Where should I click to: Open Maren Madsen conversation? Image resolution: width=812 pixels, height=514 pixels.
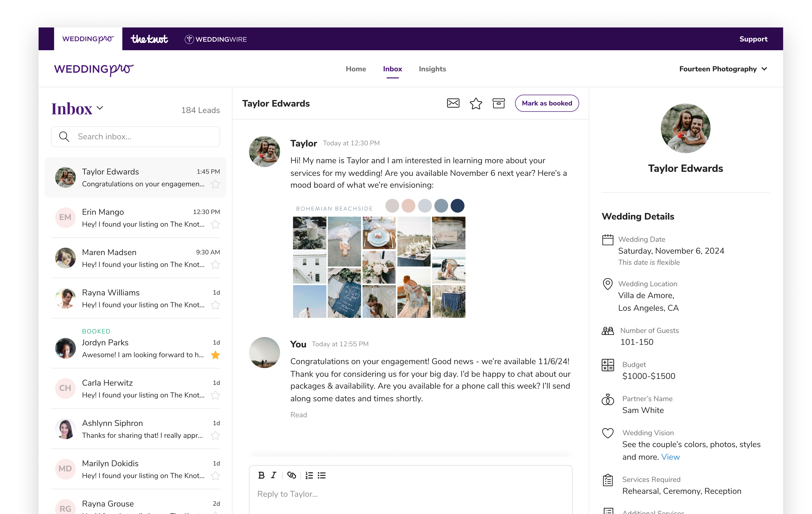(x=135, y=258)
